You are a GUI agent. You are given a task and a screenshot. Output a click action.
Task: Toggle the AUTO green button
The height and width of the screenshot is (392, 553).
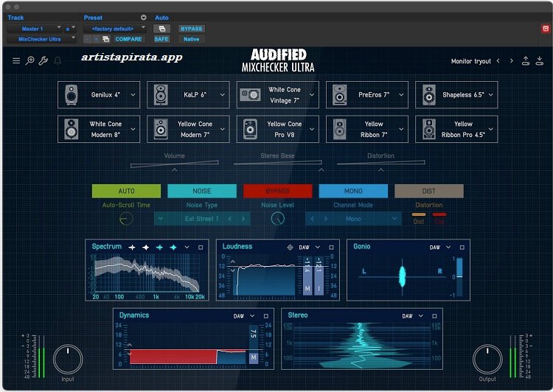[x=126, y=191]
